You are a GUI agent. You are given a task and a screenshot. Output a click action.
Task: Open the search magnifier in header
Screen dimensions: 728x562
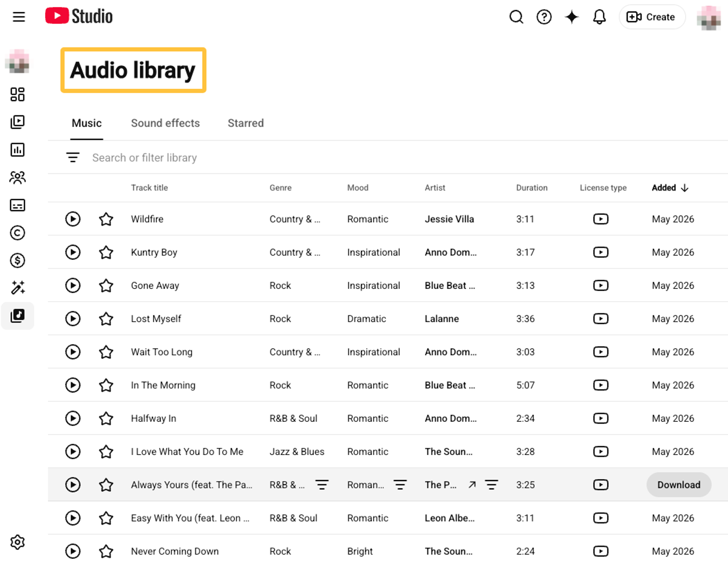(x=516, y=17)
